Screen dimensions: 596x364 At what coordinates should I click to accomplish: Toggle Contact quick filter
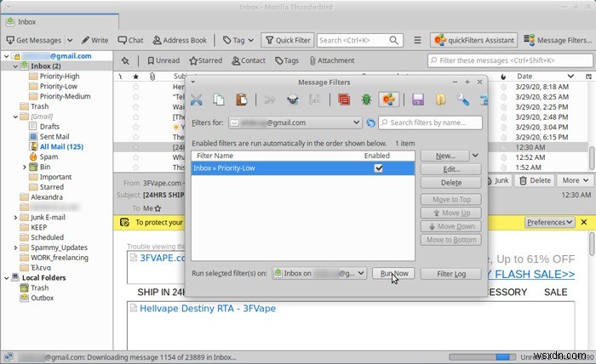click(x=249, y=60)
